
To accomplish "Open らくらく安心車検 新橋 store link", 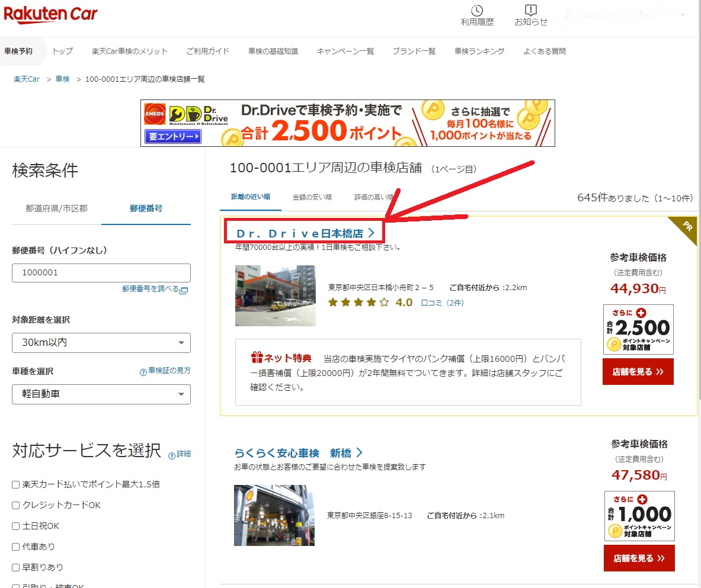I will 298,453.
